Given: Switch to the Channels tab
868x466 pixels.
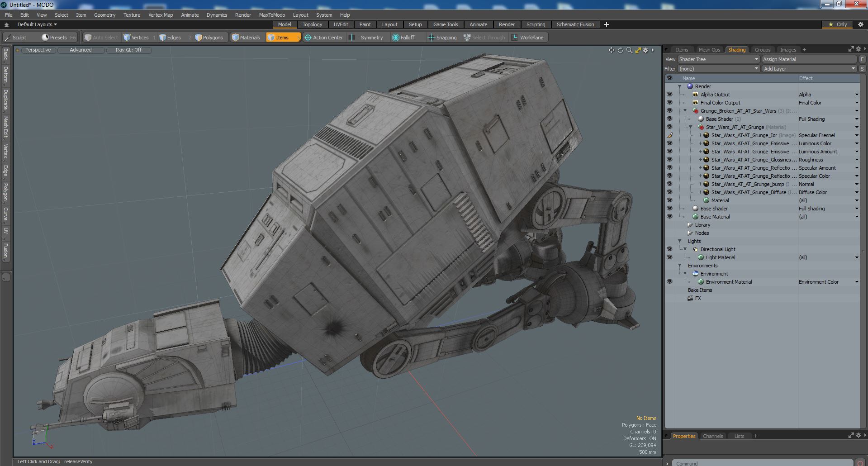Looking at the screenshot, I should pyautogui.click(x=713, y=436).
